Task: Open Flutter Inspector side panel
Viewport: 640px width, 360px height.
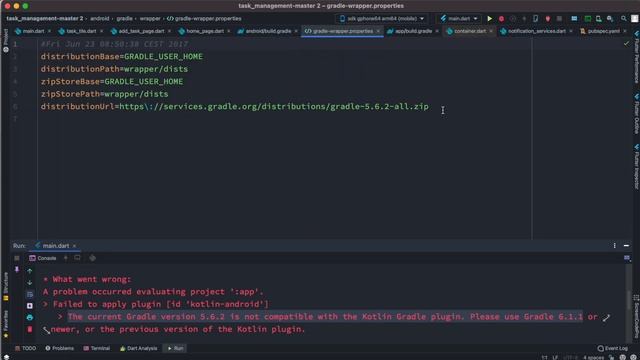Action: click(x=636, y=167)
